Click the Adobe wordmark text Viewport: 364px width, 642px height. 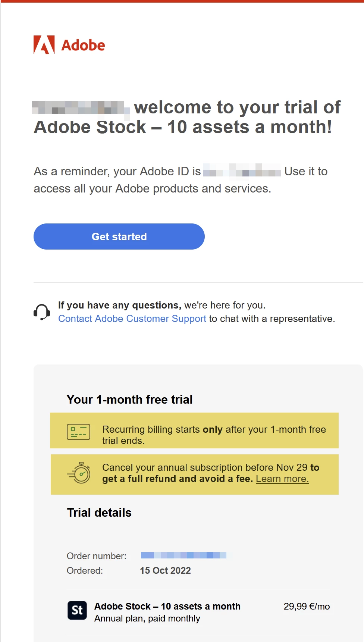click(x=83, y=46)
